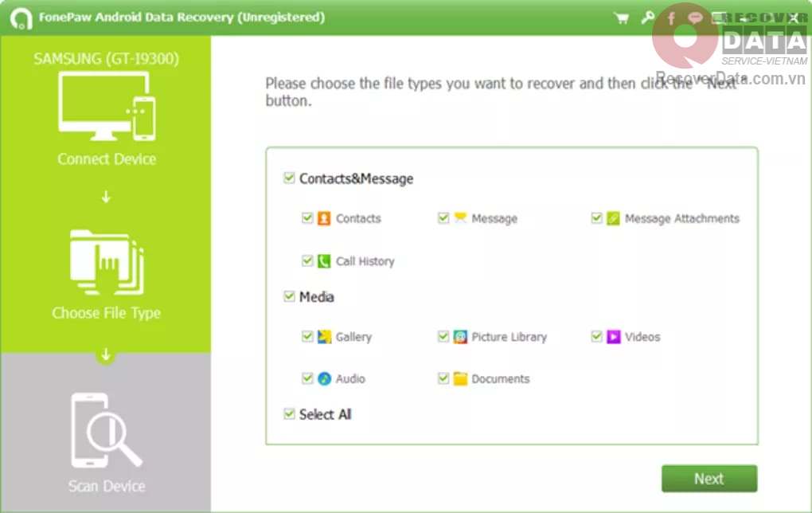Click the Gallery icon
The image size is (812, 513).
(324, 337)
